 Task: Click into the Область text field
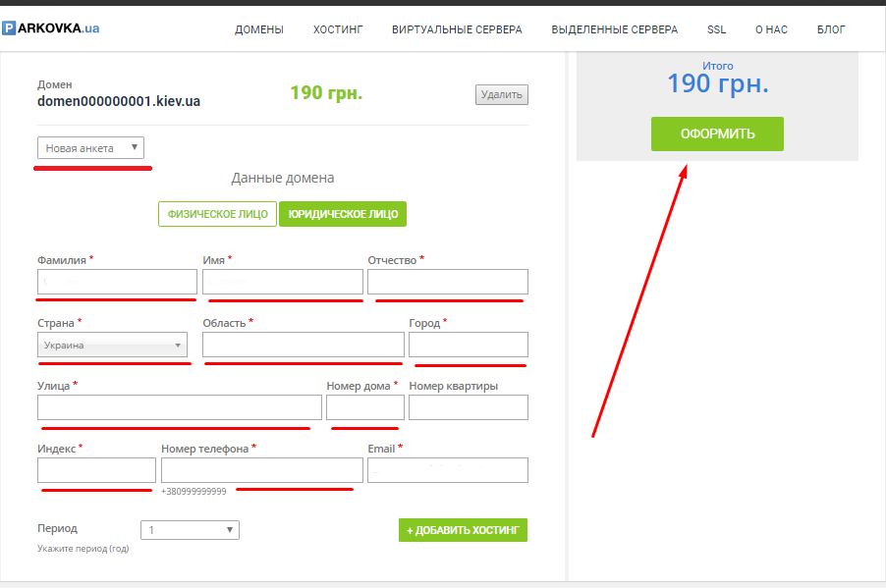pyautogui.click(x=303, y=345)
